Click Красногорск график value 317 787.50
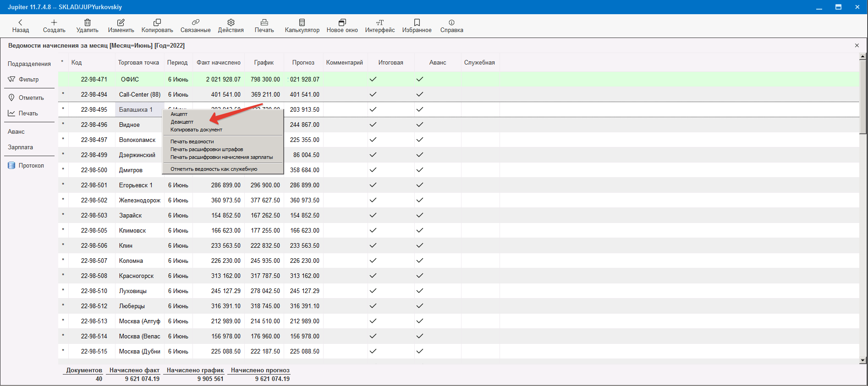The height and width of the screenshot is (386, 868). tap(265, 276)
